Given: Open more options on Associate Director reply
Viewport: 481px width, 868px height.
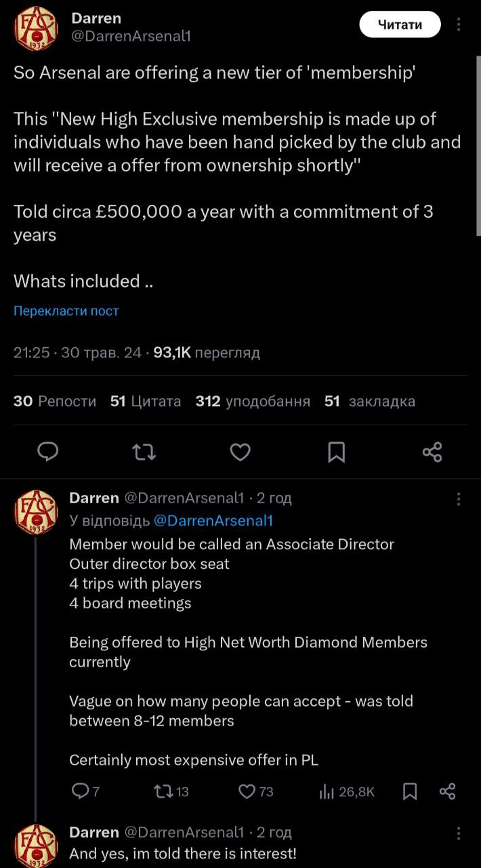Looking at the screenshot, I should (x=459, y=499).
